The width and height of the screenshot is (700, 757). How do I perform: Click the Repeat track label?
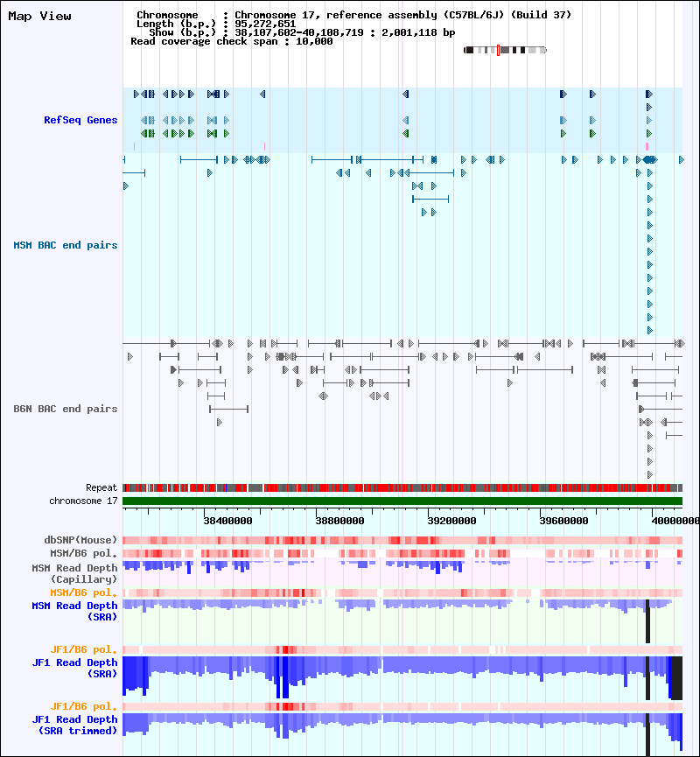101,487
